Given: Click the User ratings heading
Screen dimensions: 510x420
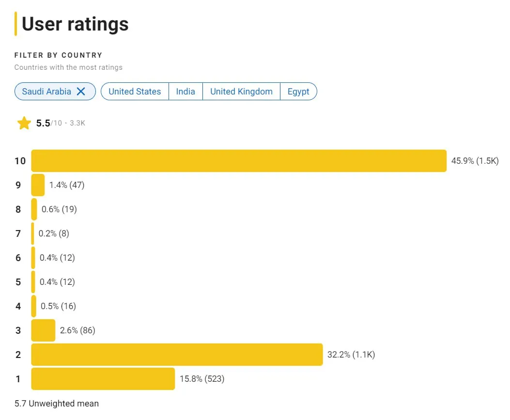Looking at the screenshot, I should point(75,24).
